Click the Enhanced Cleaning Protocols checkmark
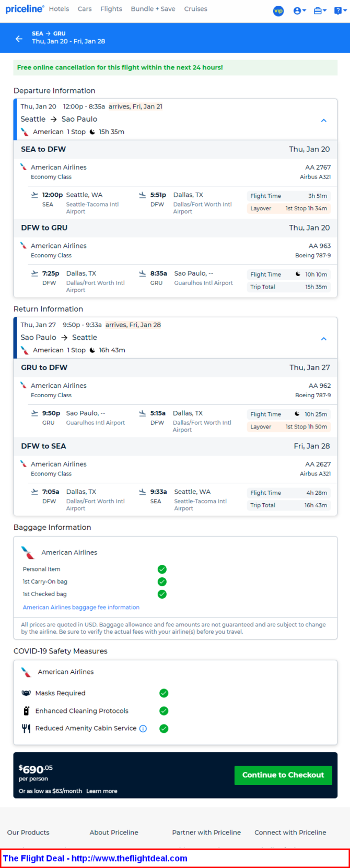The height and width of the screenshot is (868, 350). point(164,711)
